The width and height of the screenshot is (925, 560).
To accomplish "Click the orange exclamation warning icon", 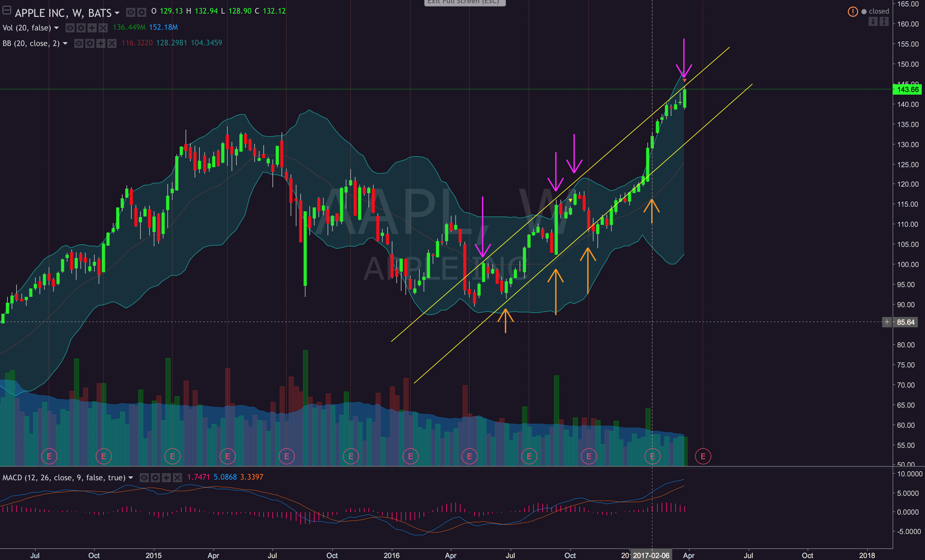I will [853, 12].
